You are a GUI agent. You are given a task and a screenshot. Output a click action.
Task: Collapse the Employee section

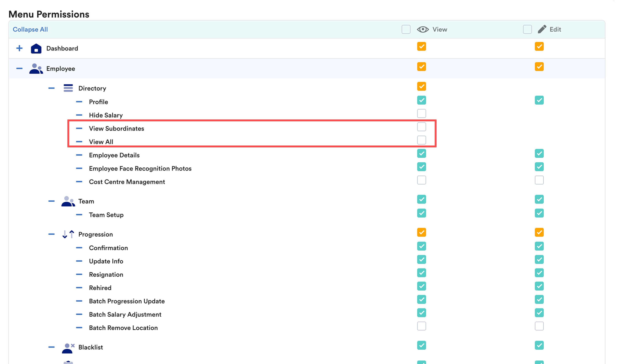[x=19, y=69]
